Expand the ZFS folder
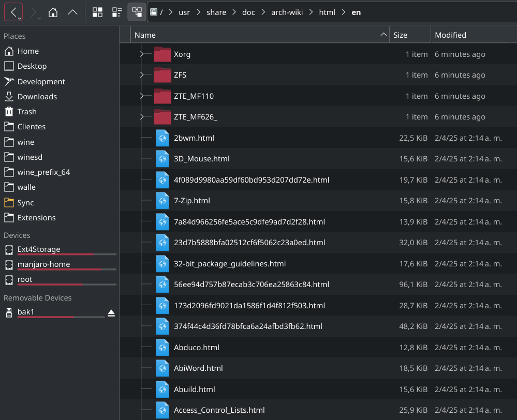517x420 pixels. coord(142,75)
